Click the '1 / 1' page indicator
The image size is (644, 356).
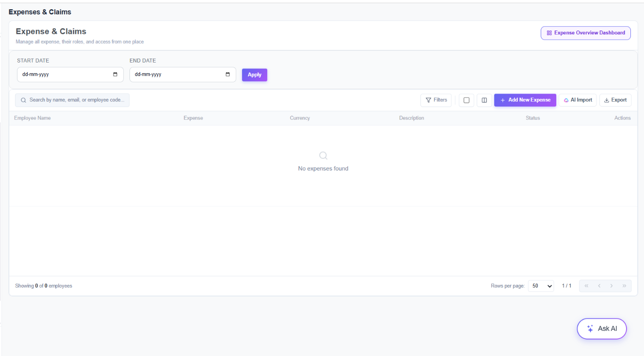[566, 286]
